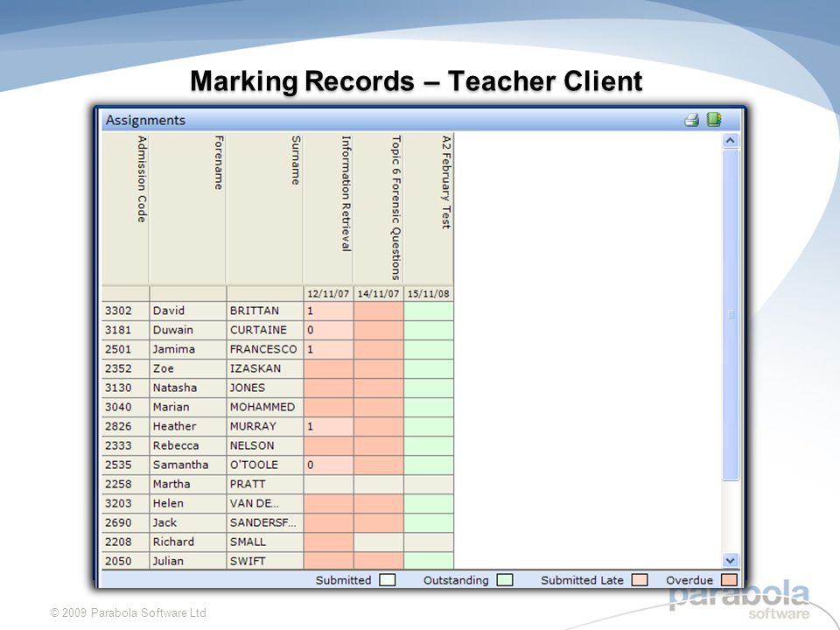Select surname IZASKAN
The height and width of the screenshot is (630, 840).
[265, 368]
